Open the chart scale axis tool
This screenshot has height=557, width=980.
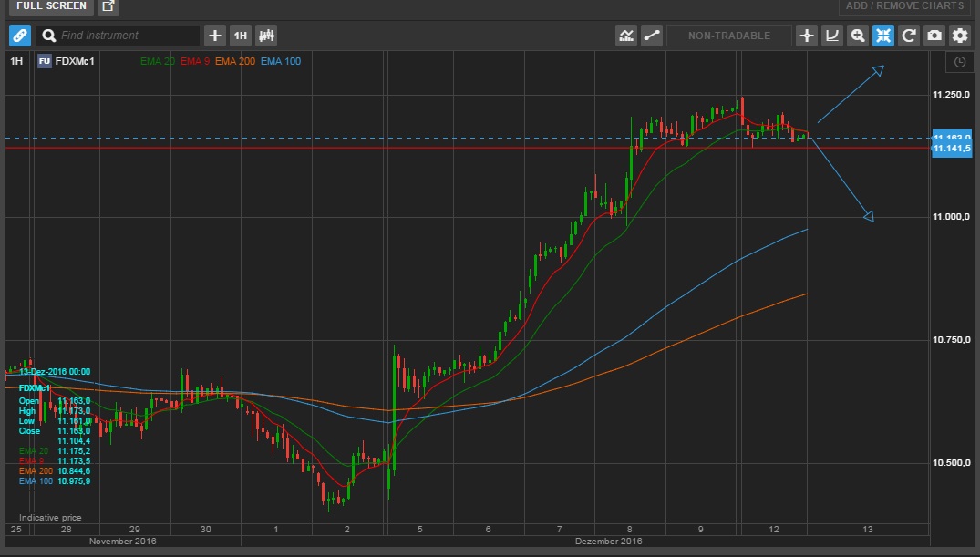[x=832, y=36]
